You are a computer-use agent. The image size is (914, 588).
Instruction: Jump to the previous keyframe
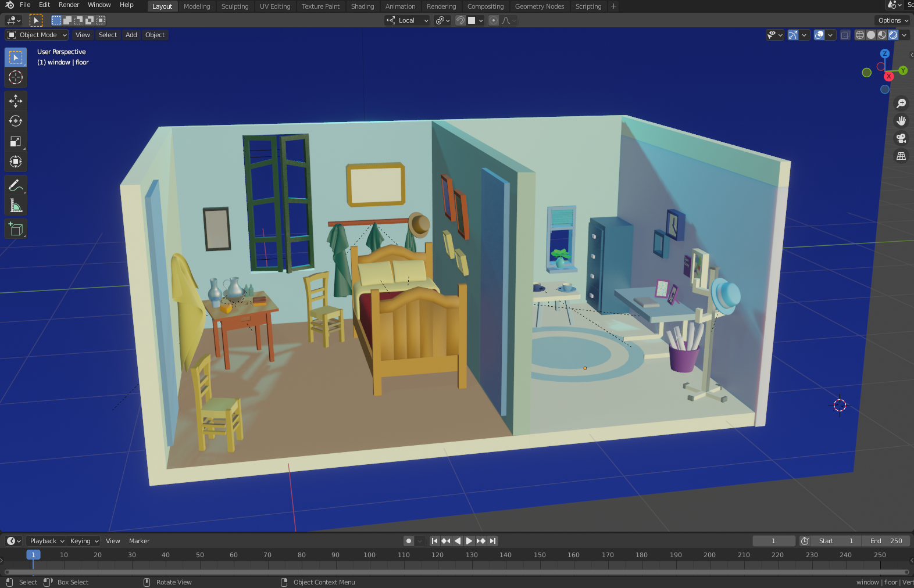446,541
